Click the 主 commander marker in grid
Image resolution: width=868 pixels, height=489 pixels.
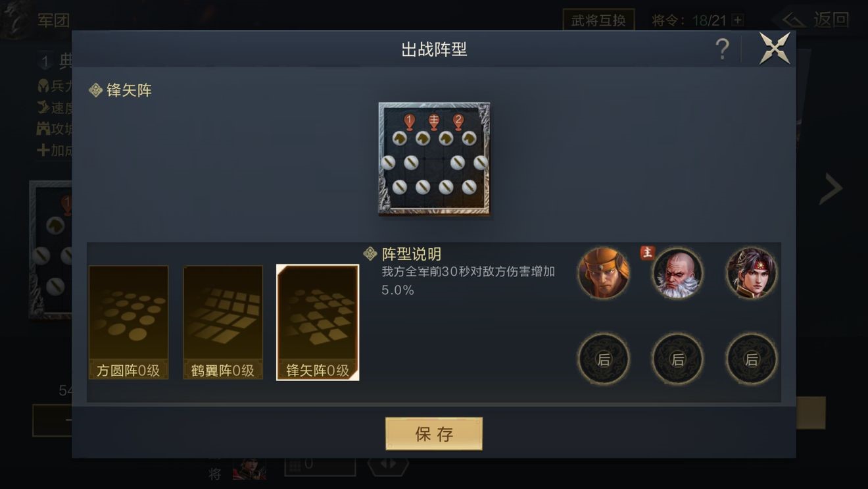(434, 122)
